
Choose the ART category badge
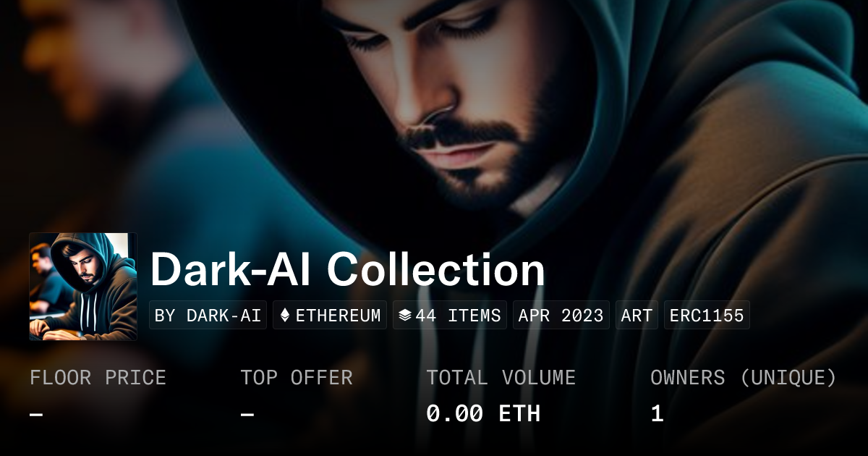(x=637, y=316)
